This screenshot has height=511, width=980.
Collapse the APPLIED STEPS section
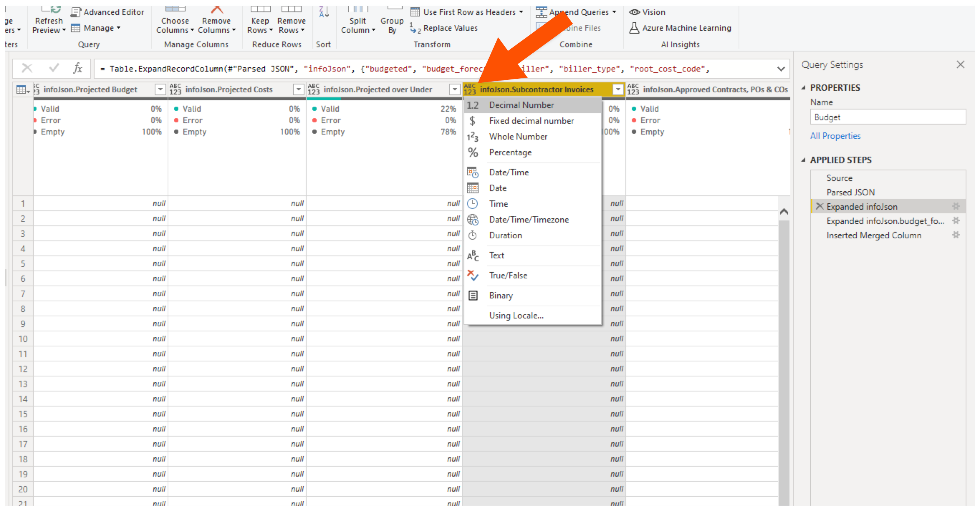coord(803,160)
